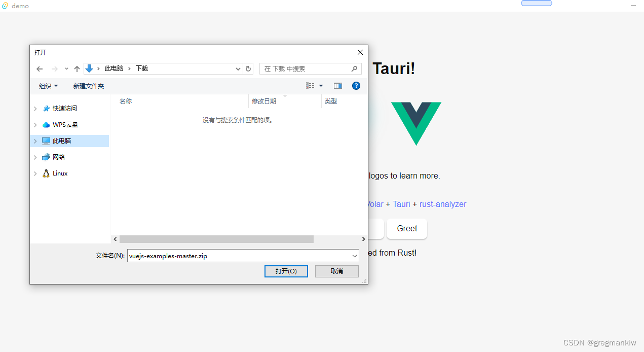644x352 pixels.
Task: Click demo app icon in title bar
Action: (5, 6)
